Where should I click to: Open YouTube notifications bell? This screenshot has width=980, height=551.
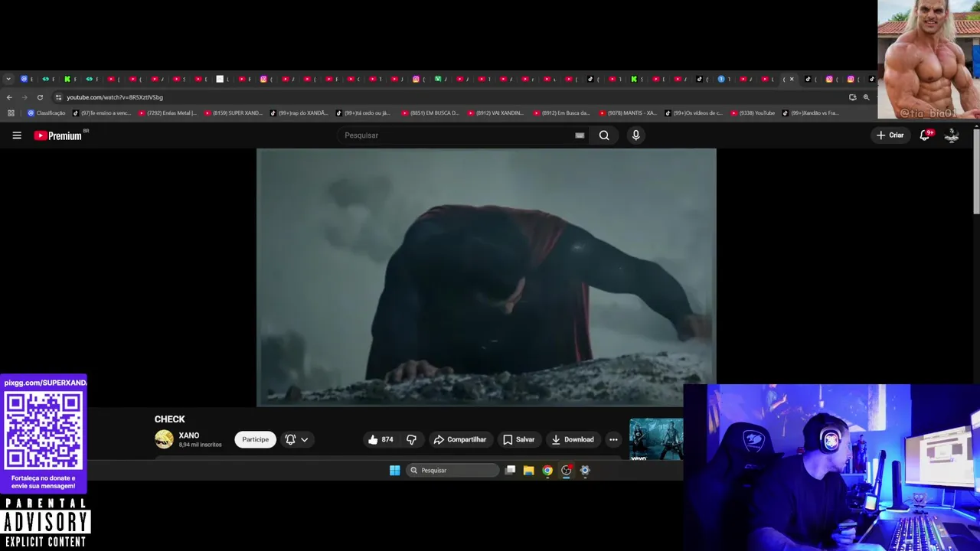[925, 135]
